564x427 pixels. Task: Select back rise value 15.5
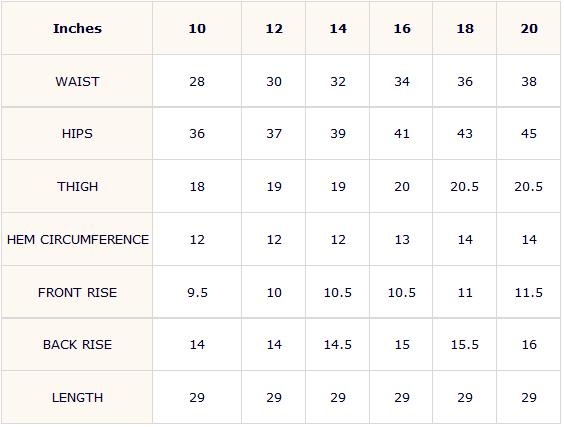point(465,345)
